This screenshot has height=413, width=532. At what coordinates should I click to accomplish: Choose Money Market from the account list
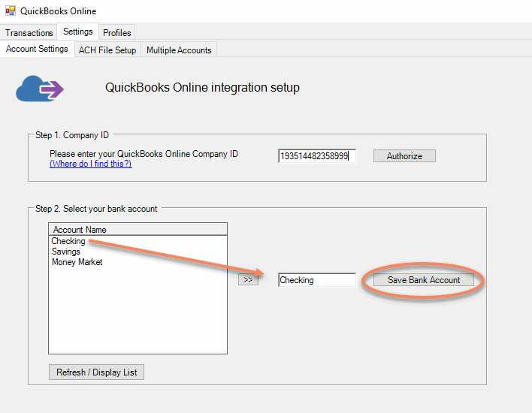click(77, 262)
